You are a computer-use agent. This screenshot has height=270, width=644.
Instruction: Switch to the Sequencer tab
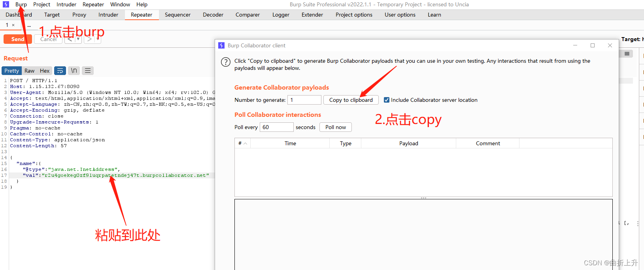pos(178,15)
